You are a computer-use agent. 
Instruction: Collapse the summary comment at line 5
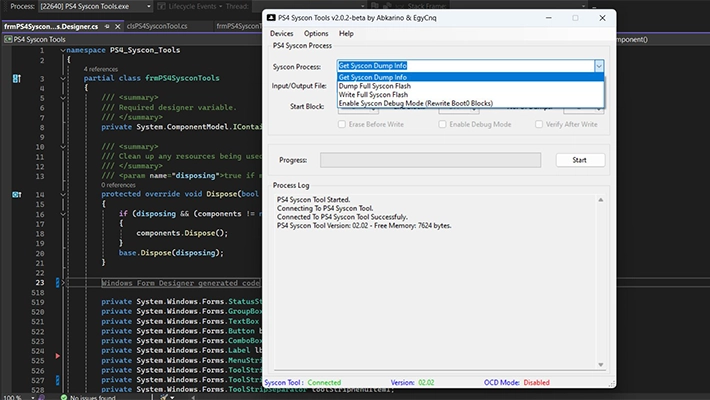point(63,98)
